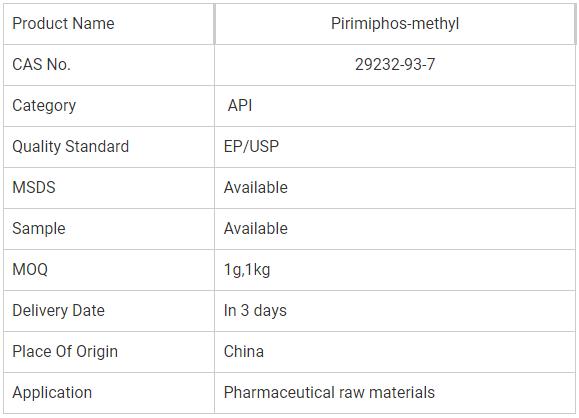
Task: Click the Category label cell
Action: coord(109,106)
